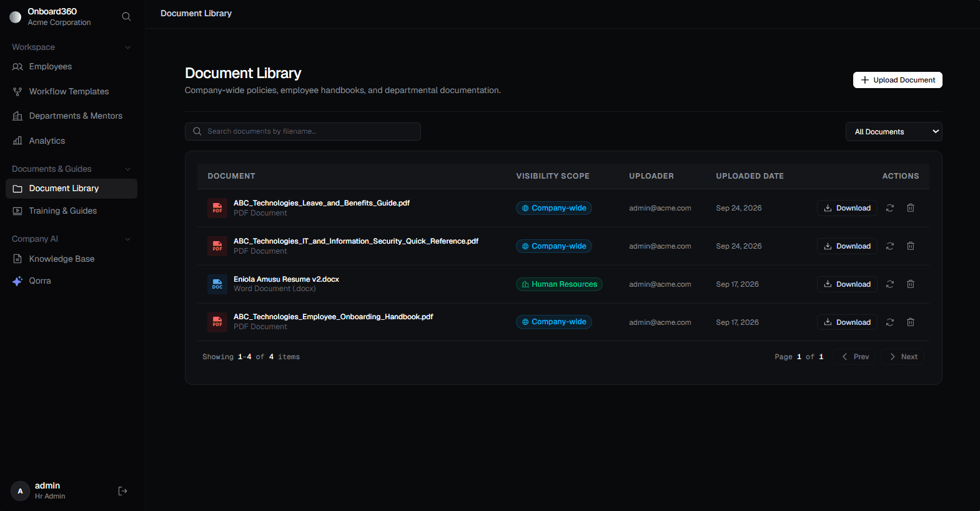Image resolution: width=980 pixels, height=511 pixels.
Task: Delete Eniola Amusu Resume v2.docx
Action: pyautogui.click(x=911, y=284)
